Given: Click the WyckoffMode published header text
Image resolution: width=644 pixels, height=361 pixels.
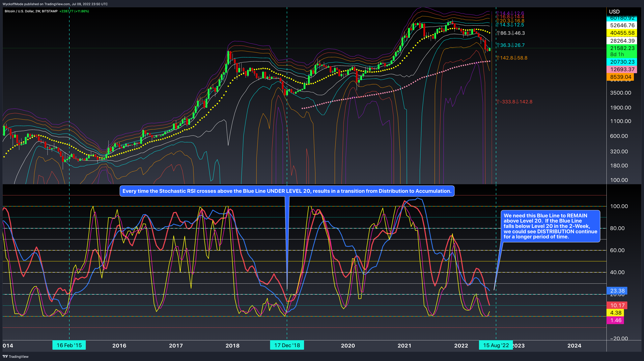Looking at the screenshot, I should click(x=55, y=4).
